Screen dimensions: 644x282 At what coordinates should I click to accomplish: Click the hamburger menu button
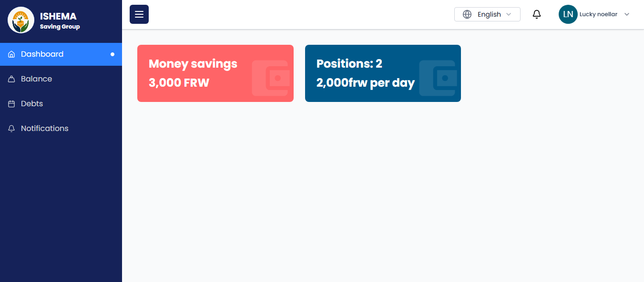coord(139,14)
